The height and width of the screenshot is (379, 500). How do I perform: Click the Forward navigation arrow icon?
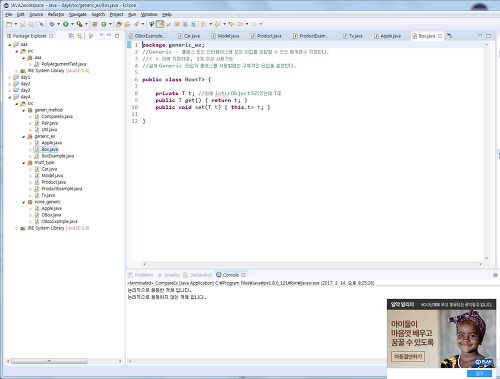pos(254,24)
